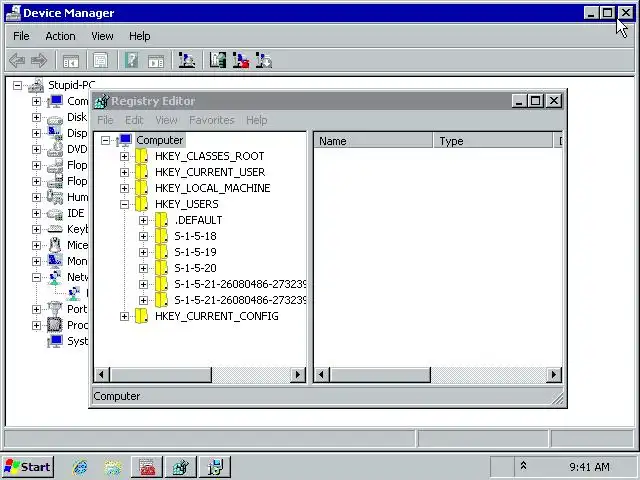
Task: Open the File menu in Device Manager
Action: [21, 36]
